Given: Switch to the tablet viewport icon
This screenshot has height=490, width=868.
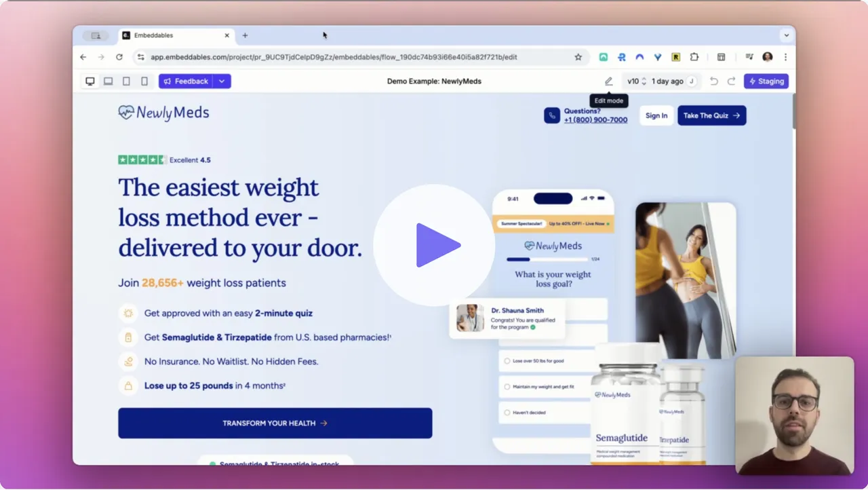Looking at the screenshot, I should (126, 81).
